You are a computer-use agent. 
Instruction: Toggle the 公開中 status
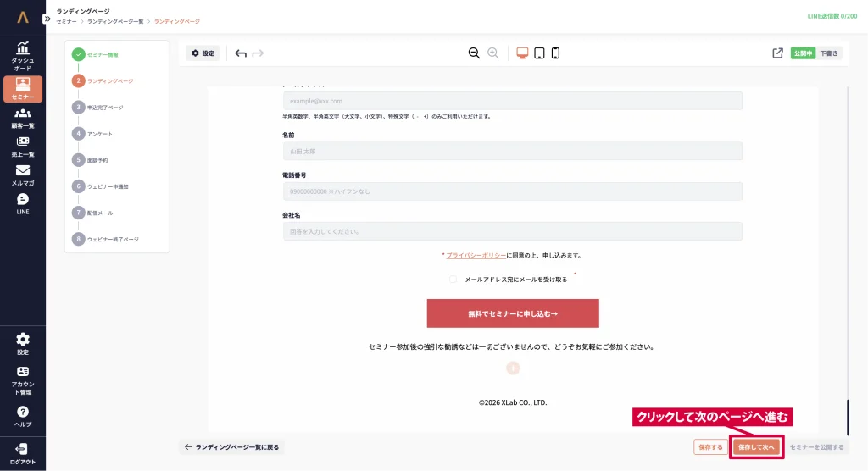click(x=802, y=53)
